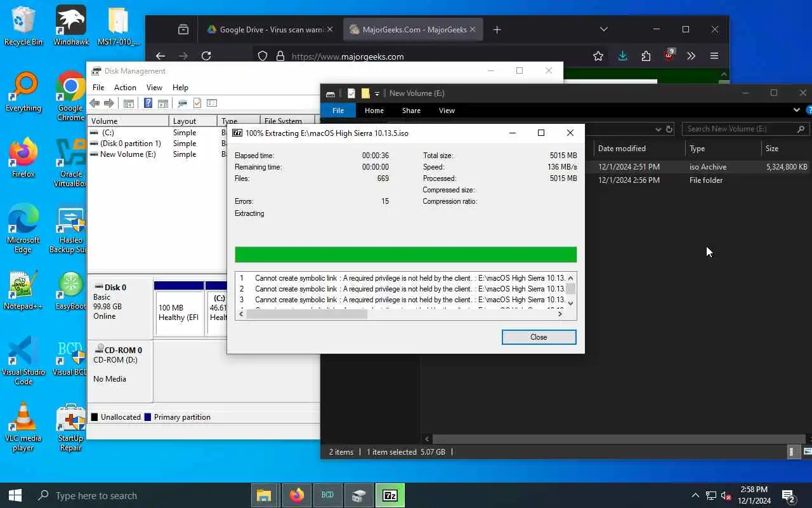Click the Back arrow in Disk Management toolbar
Viewport: 812px width, 508px height.
pos(95,104)
